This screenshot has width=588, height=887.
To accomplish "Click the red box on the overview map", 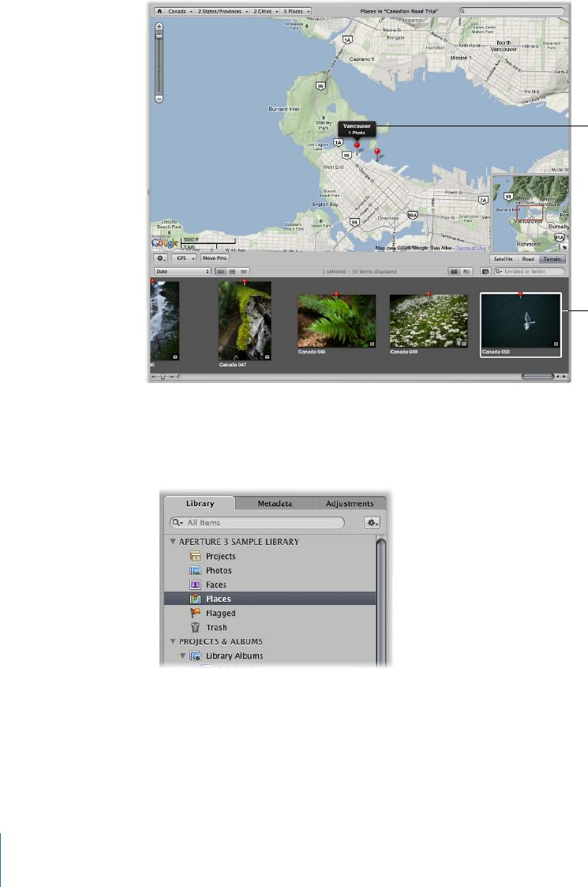I will pos(530,212).
